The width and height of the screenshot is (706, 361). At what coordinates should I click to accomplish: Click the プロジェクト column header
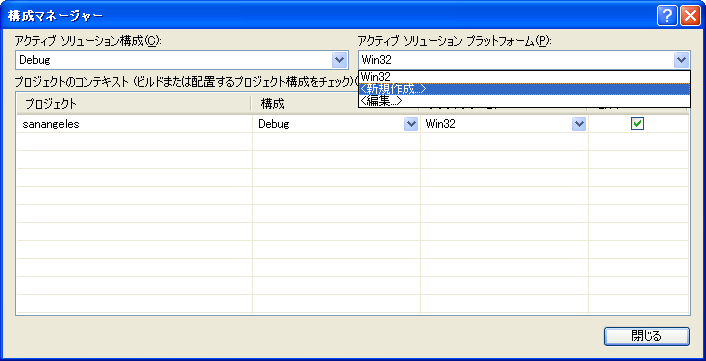tap(134, 104)
